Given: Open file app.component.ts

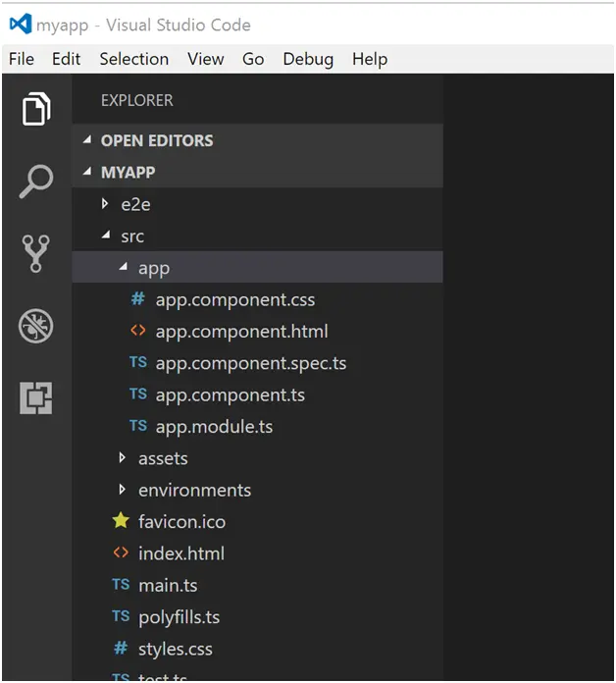Looking at the screenshot, I should coord(231,395).
